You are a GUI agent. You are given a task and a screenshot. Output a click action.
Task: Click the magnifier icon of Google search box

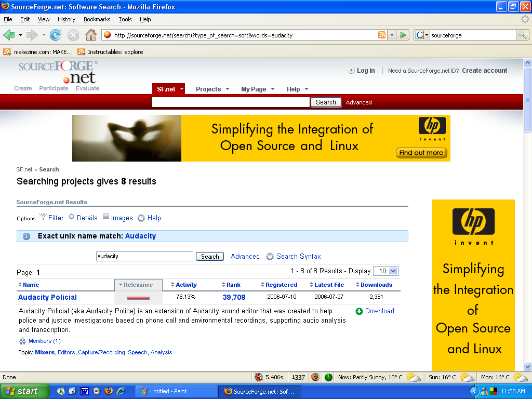522,35
